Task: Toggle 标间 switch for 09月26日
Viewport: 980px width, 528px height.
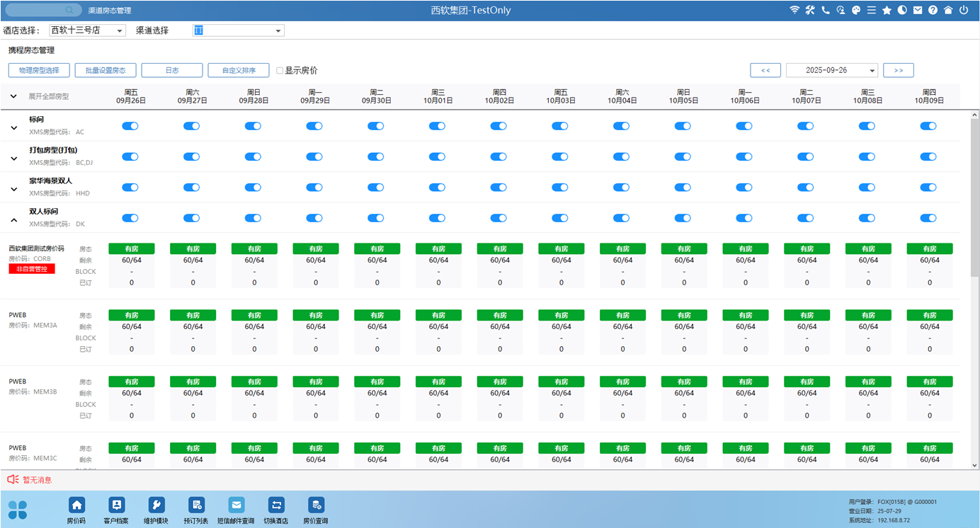Action: coord(130,126)
